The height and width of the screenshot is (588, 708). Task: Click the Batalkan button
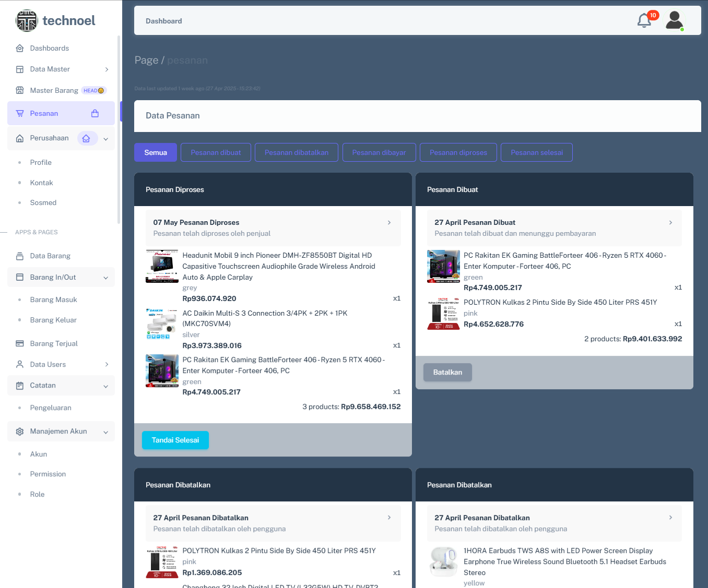point(447,372)
